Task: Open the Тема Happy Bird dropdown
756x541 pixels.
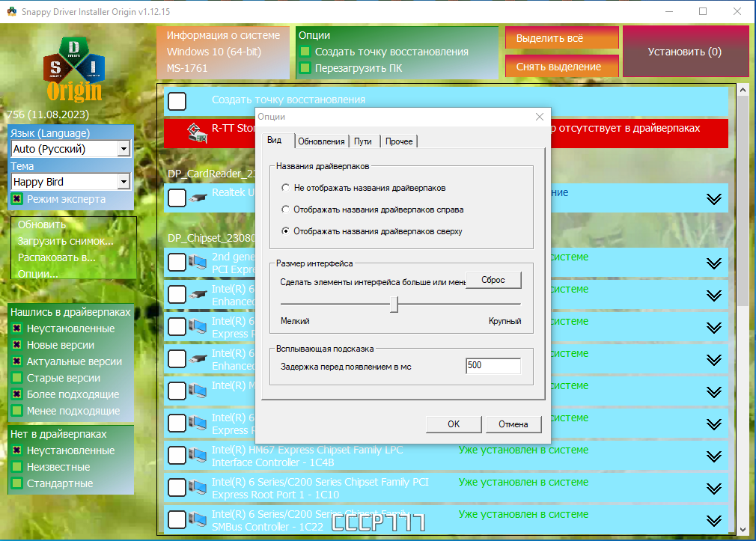Action: (124, 181)
